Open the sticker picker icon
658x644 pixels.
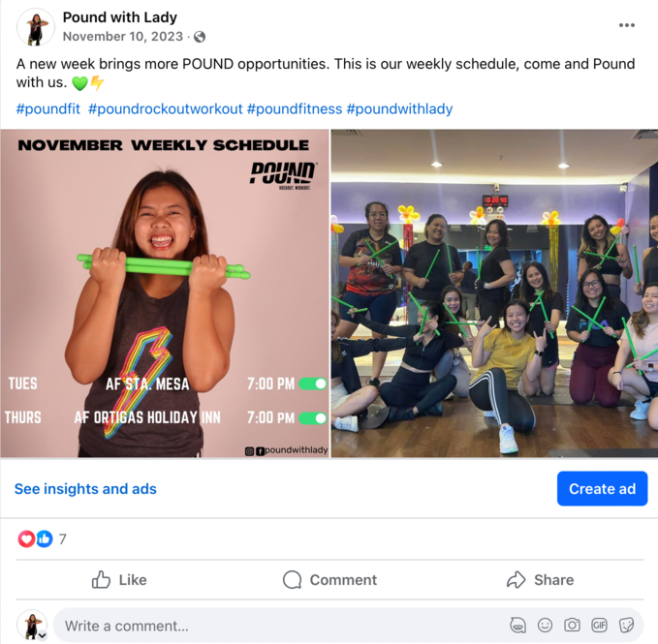(626, 626)
